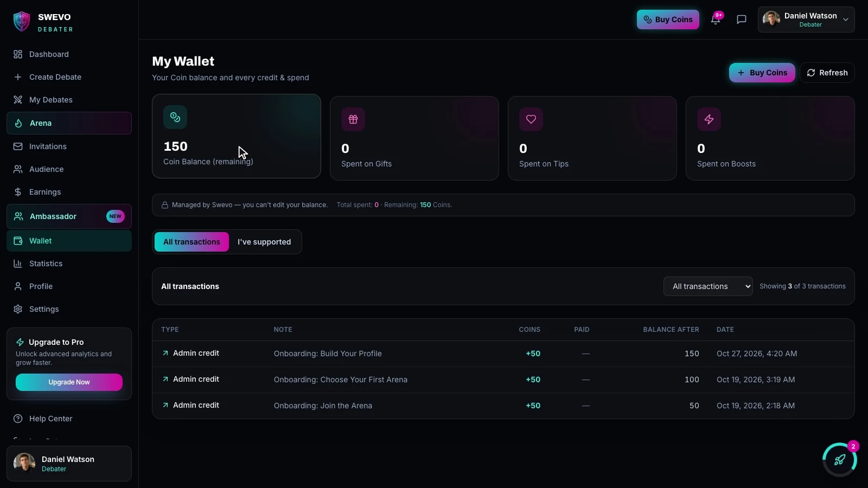Click the lightning icon in the Spent on Boosts card
This screenshot has height=488, width=868.
pyautogui.click(x=709, y=119)
